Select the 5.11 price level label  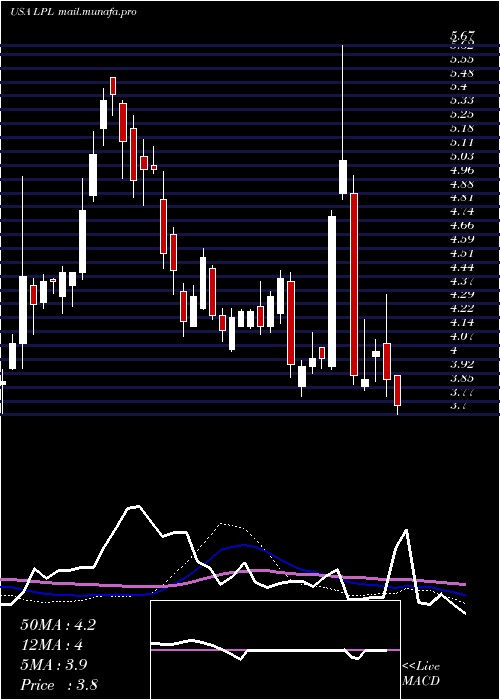click(x=462, y=142)
